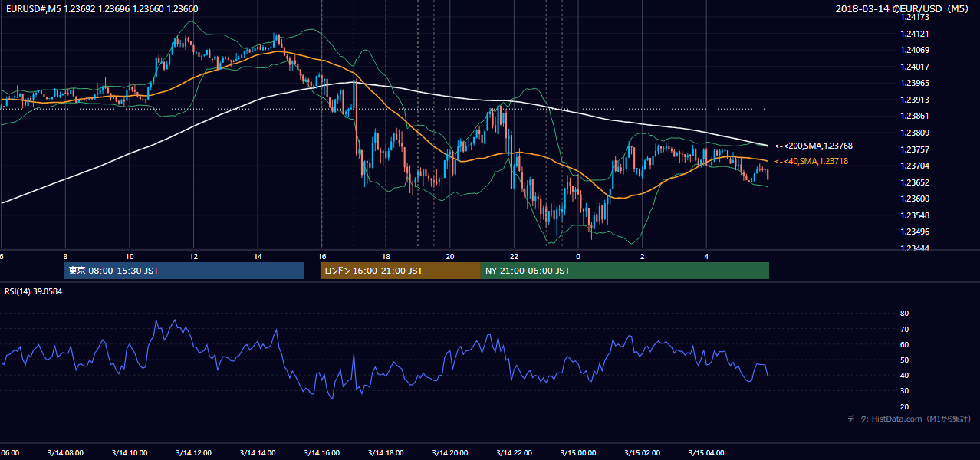Click the 3/14 12:00 time axis label

click(x=193, y=452)
